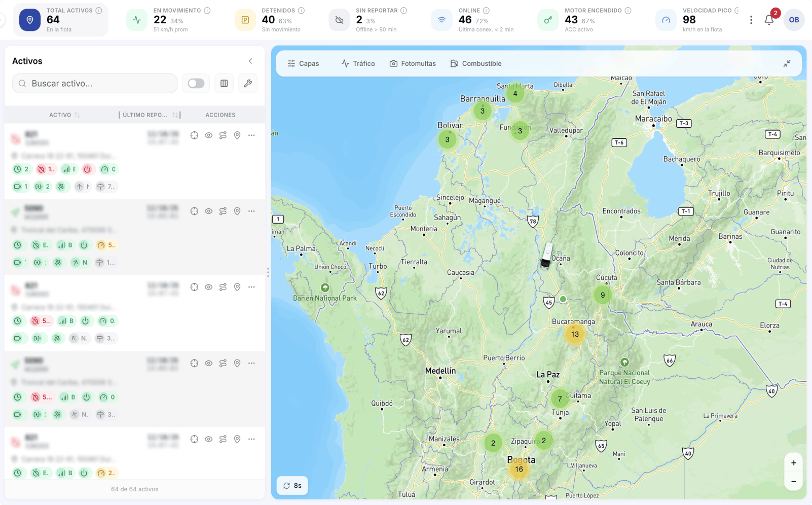Click the Buscar activo search field
The height and width of the screenshot is (505, 812).
click(95, 83)
